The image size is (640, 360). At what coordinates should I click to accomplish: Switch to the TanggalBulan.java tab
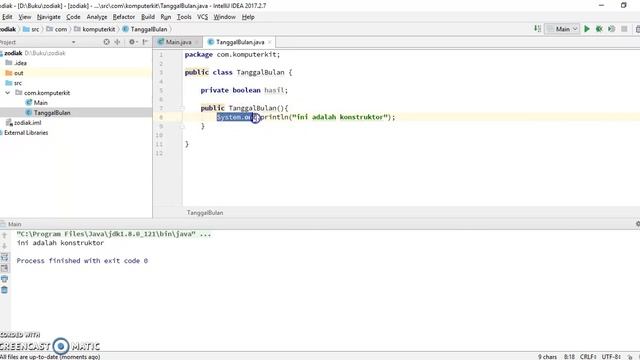[240, 42]
